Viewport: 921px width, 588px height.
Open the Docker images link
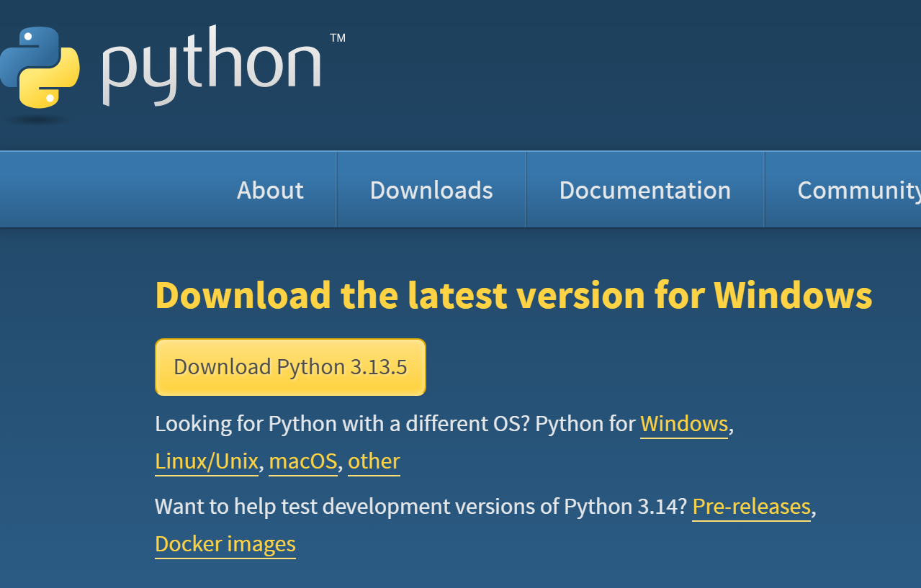225,544
